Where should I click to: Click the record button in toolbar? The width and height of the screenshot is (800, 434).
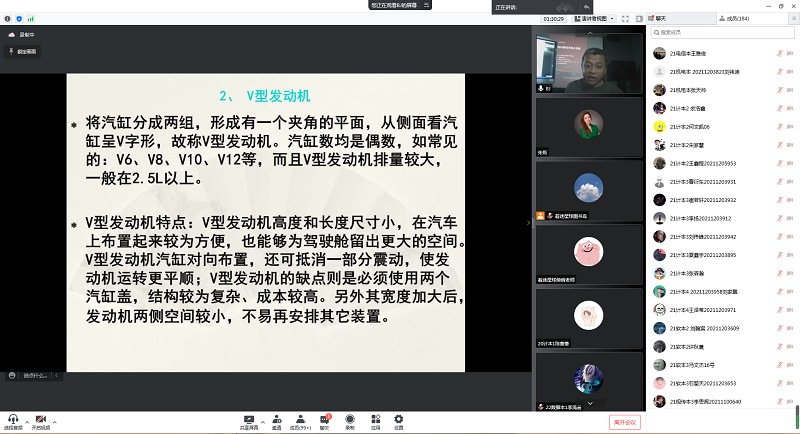[349, 422]
